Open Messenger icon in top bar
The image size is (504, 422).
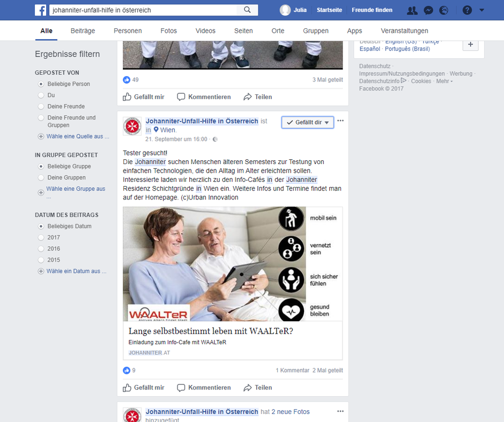point(428,10)
